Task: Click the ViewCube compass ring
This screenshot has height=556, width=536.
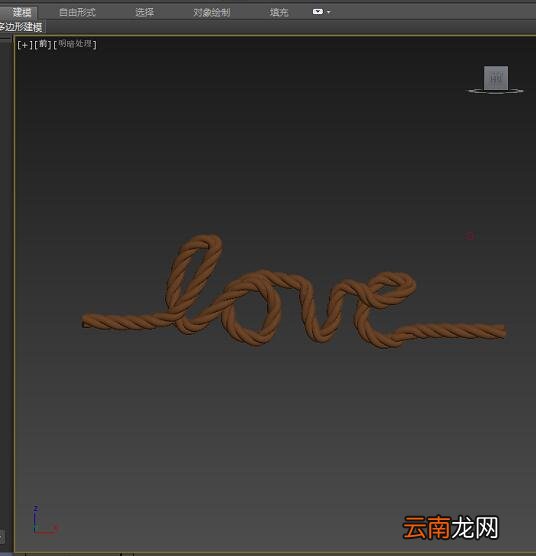Action: tap(495, 91)
